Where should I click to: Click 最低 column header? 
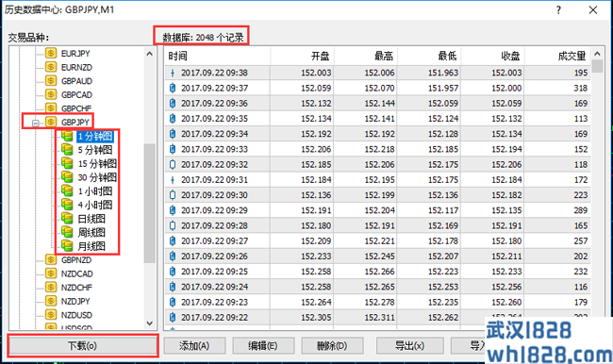[x=429, y=56]
